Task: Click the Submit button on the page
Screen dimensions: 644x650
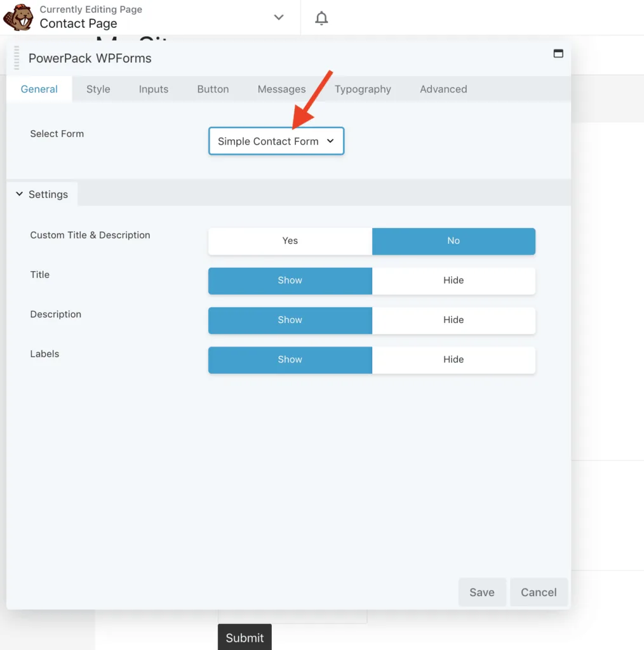Action: point(245,637)
